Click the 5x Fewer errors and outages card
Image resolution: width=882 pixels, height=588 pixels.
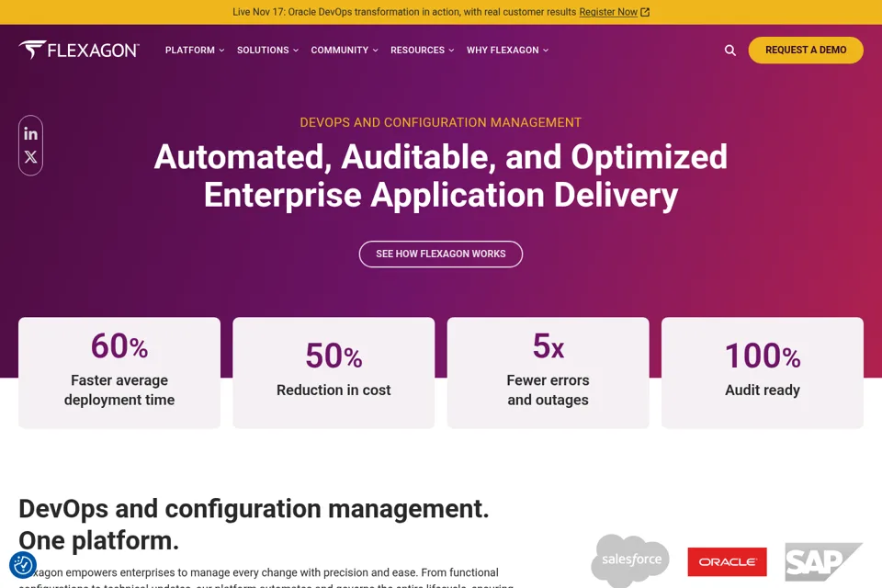pos(548,372)
